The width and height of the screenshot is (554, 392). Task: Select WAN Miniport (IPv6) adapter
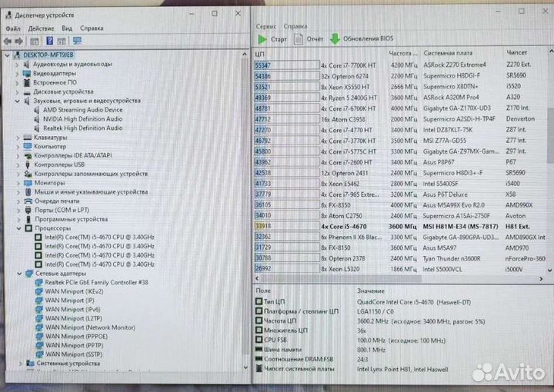73,310
